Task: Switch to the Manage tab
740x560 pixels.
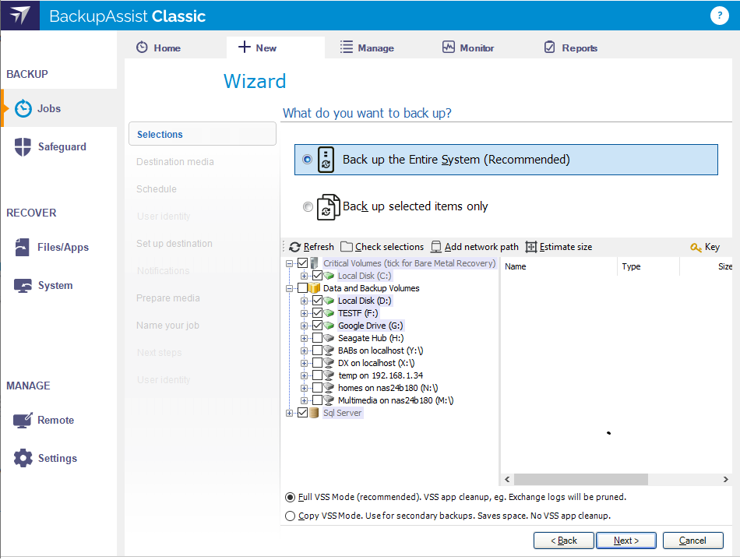Action: click(x=367, y=48)
